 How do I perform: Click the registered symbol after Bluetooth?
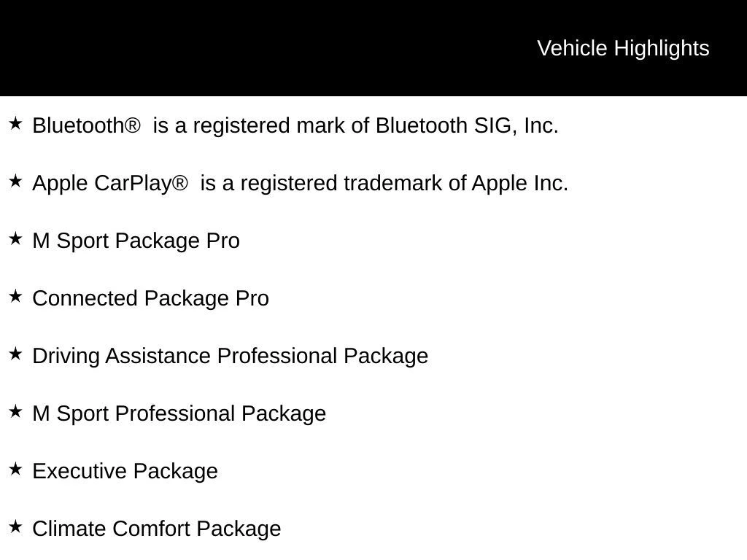tap(132, 126)
